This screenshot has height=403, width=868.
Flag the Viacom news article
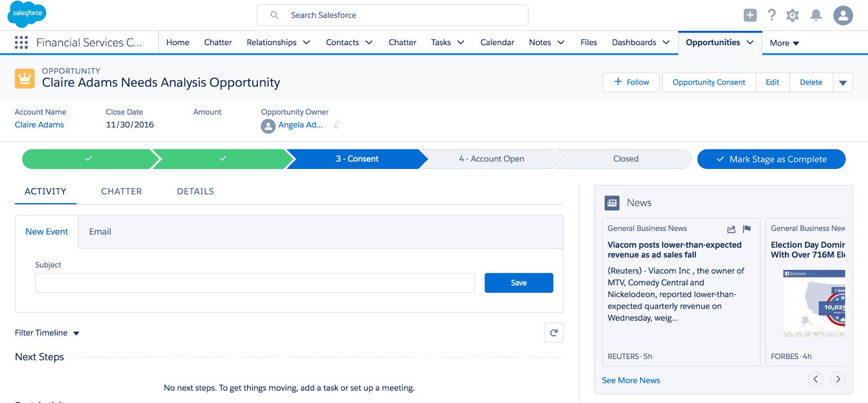[x=747, y=229]
